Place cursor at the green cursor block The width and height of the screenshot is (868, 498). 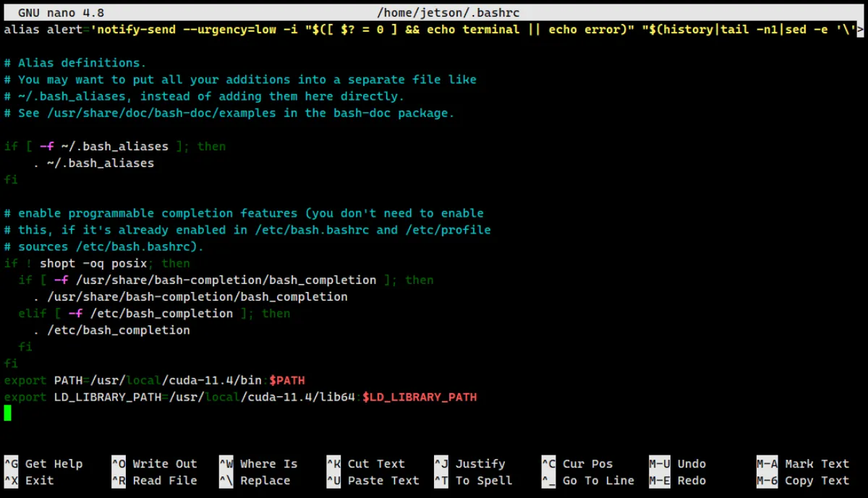[7, 413]
